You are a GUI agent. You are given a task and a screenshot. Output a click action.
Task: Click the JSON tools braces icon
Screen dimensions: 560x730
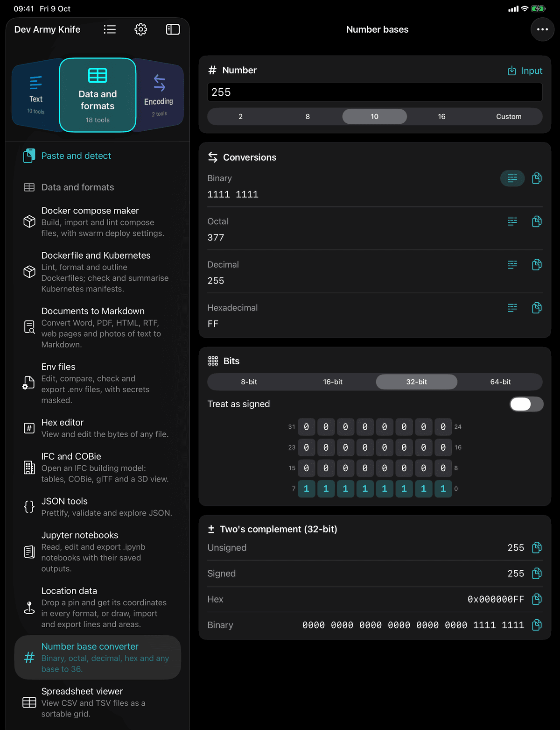pyautogui.click(x=29, y=506)
